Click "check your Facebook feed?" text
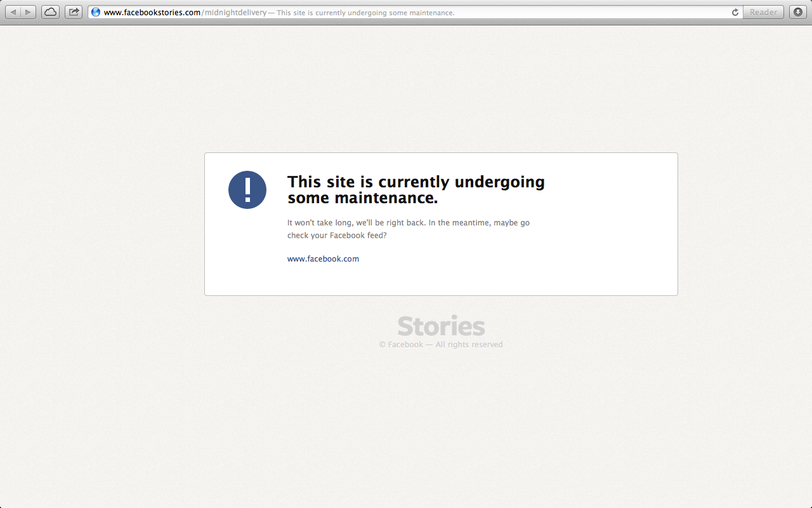812x508 pixels. click(337, 236)
